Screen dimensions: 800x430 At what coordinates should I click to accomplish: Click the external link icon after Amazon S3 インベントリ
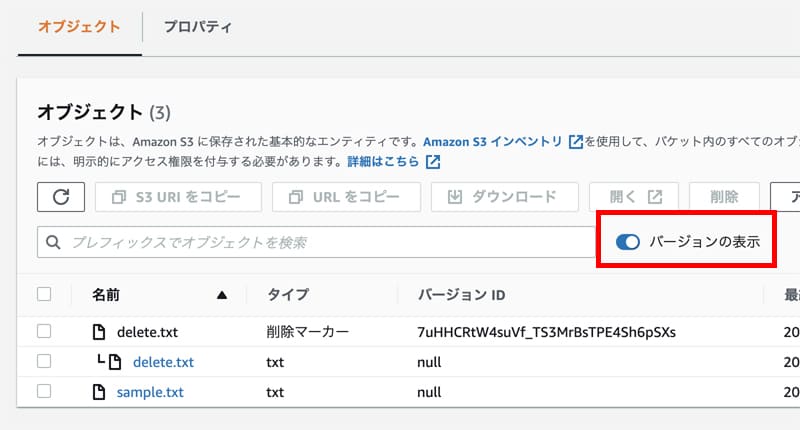click(575, 142)
